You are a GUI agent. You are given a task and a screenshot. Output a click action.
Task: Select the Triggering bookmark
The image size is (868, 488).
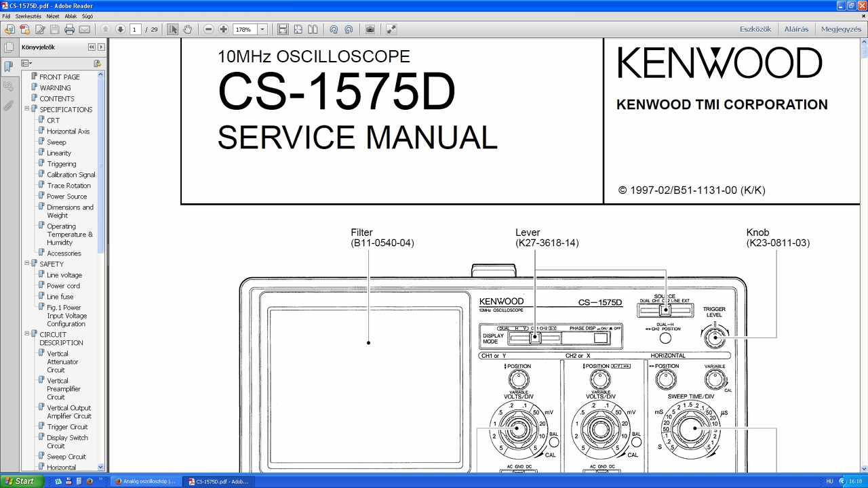click(x=61, y=163)
